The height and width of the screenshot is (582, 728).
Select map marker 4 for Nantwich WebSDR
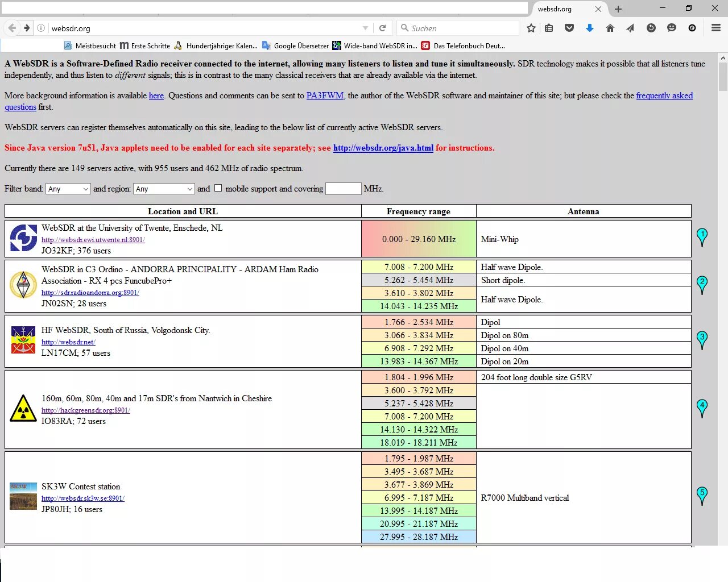pos(702,409)
